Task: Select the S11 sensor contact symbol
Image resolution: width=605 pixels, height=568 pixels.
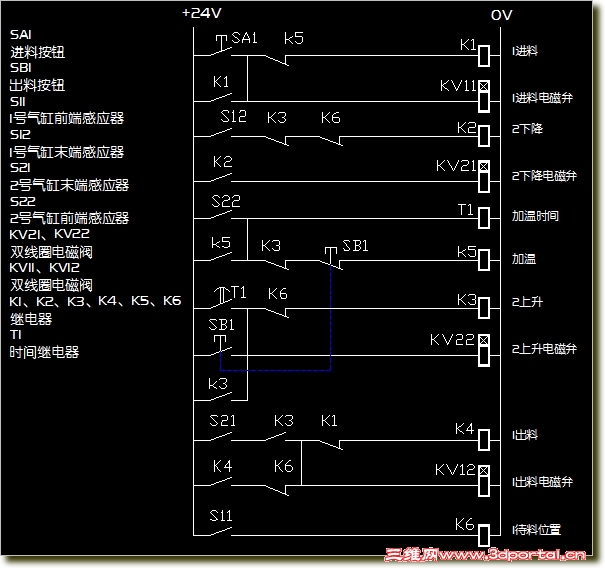Action: coord(221,532)
